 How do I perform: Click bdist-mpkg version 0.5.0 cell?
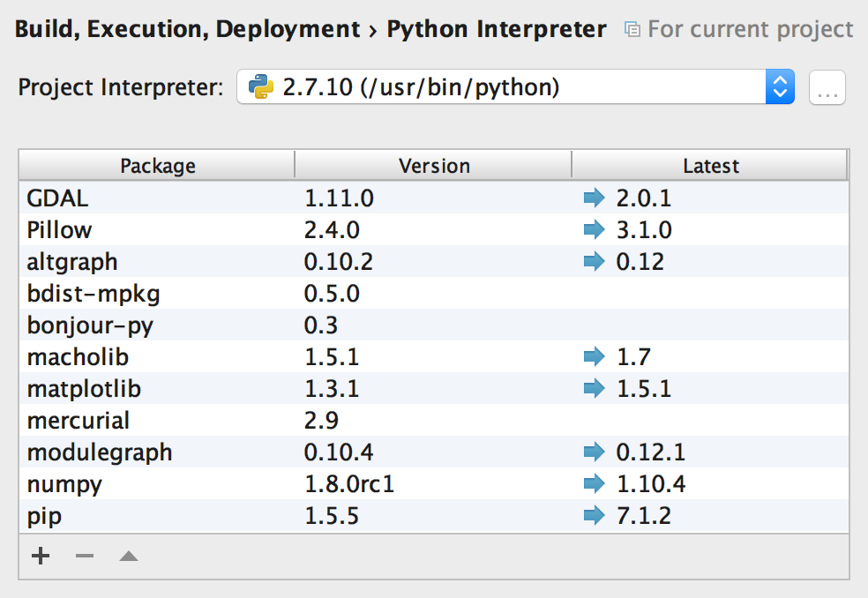click(333, 293)
